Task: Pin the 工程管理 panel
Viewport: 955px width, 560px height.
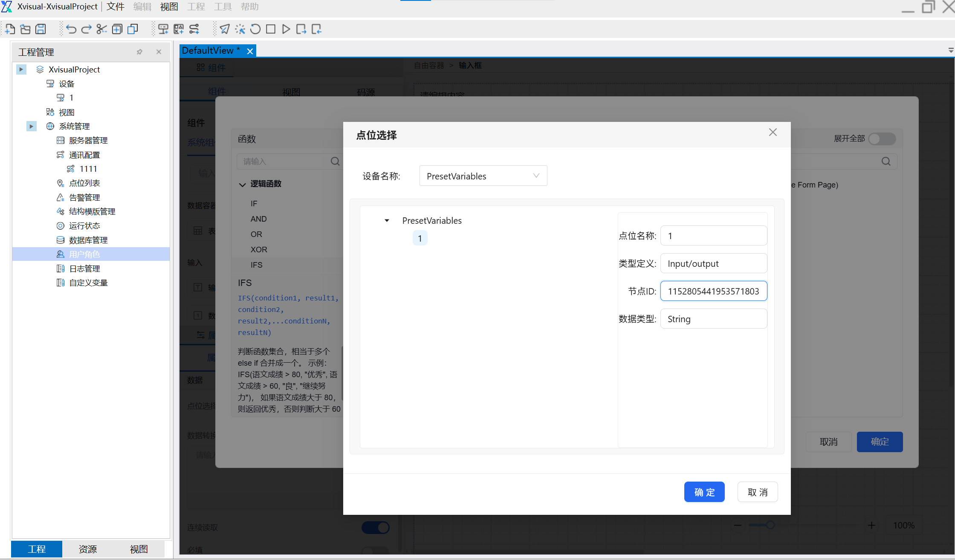Action: (x=139, y=52)
